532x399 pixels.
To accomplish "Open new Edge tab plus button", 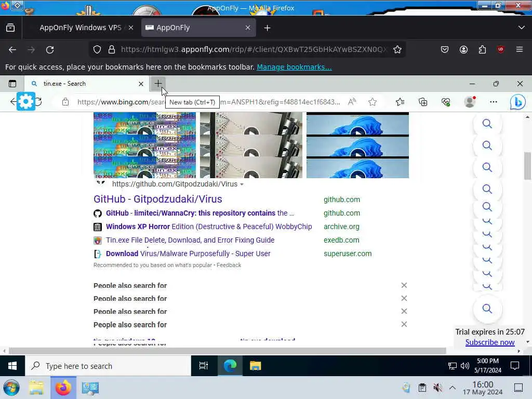I will click(x=158, y=84).
